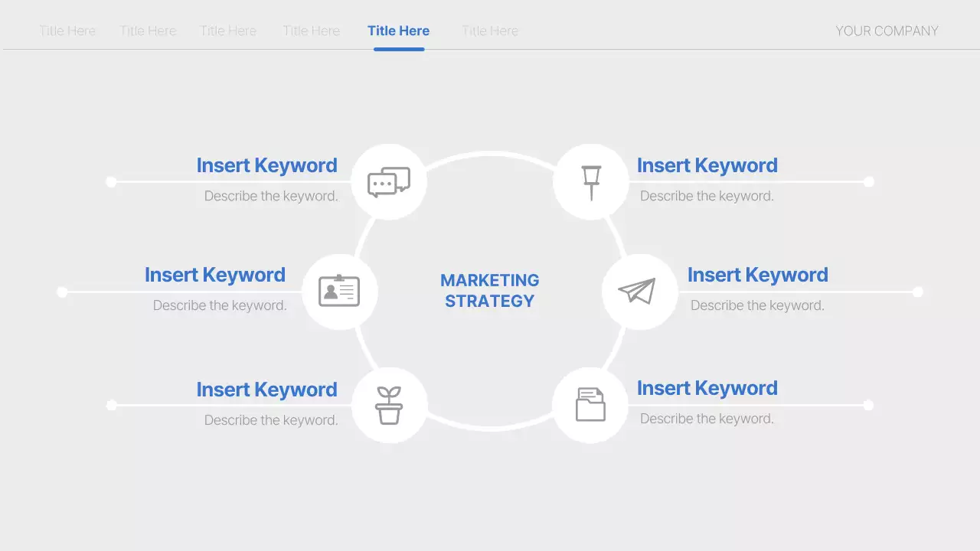Click the endpoint dot left of the ID badge row
980x551 pixels.
click(x=61, y=291)
